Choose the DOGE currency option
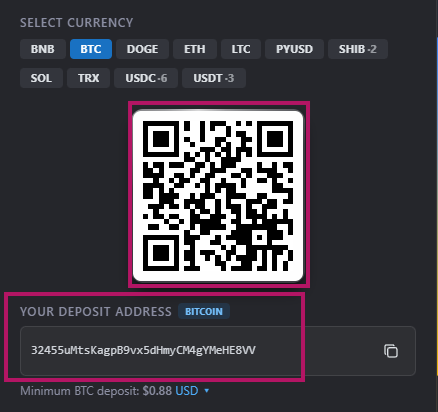The width and height of the screenshot is (438, 412). pos(142,49)
